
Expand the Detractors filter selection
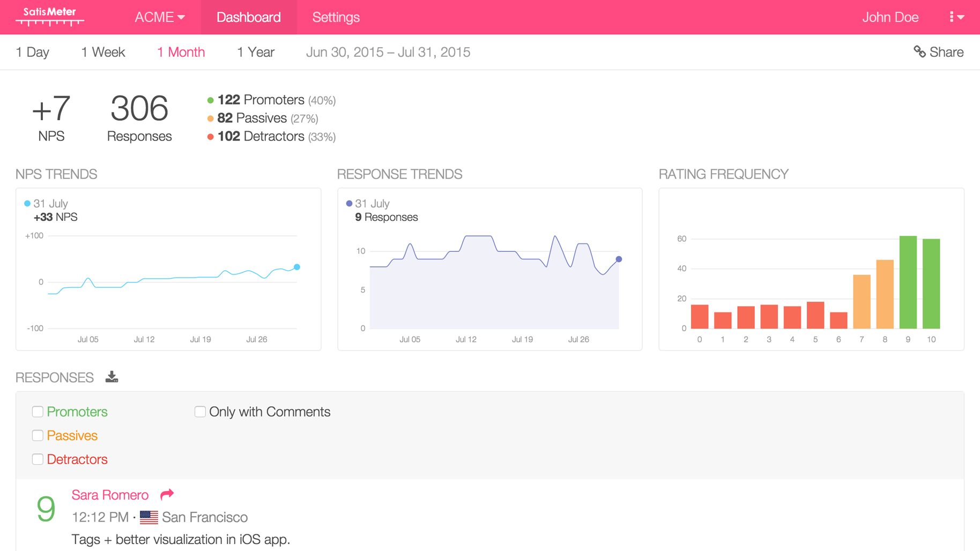38,459
